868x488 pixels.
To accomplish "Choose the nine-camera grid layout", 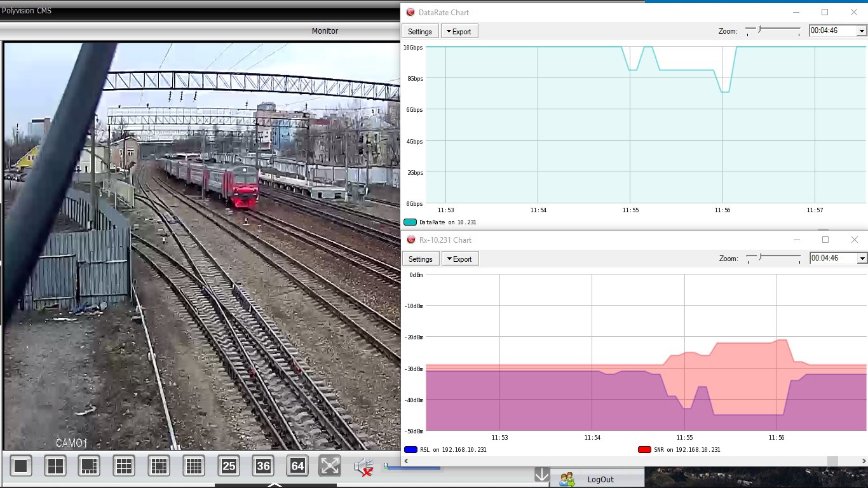I will tap(124, 466).
